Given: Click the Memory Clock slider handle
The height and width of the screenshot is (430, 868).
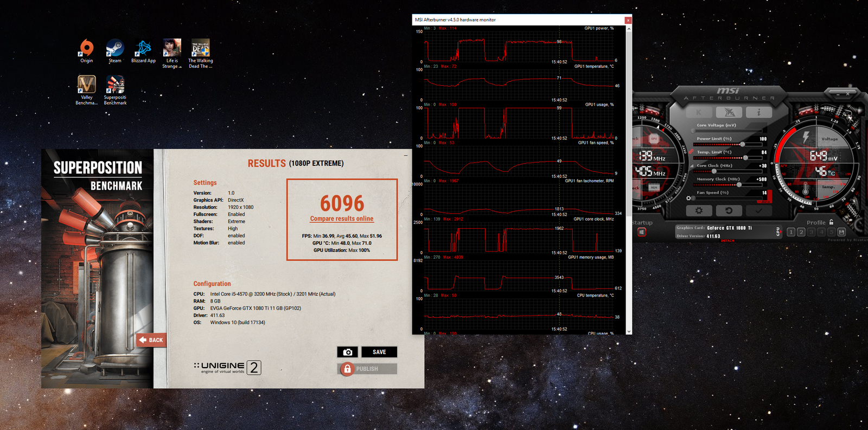Looking at the screenshot, I should tap(739, 185).
